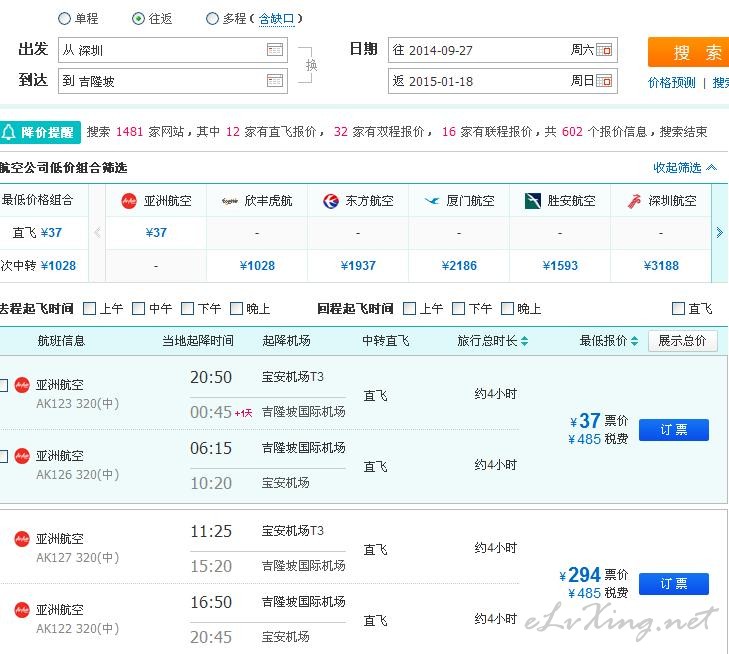Open the 含缺口 link
Screen dimensions: 729x654
(277, 19)
